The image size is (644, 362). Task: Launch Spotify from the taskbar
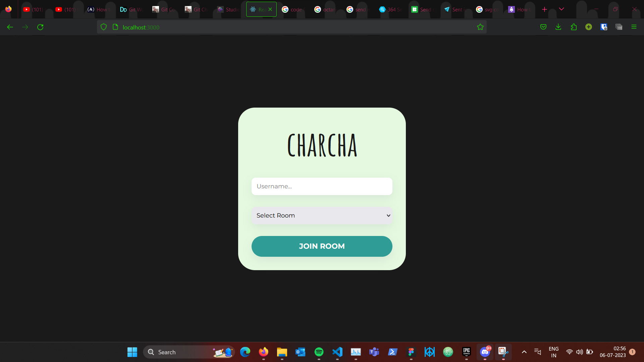(319, 352)
